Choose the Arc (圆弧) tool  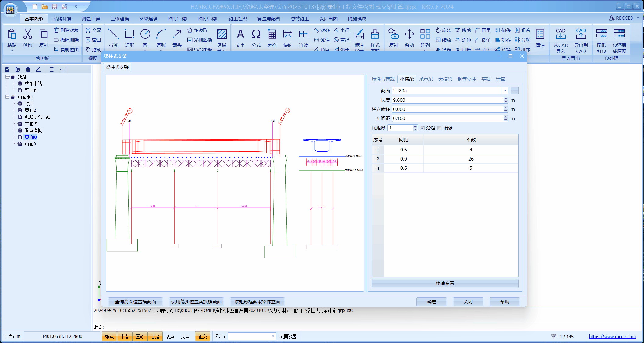161,34
